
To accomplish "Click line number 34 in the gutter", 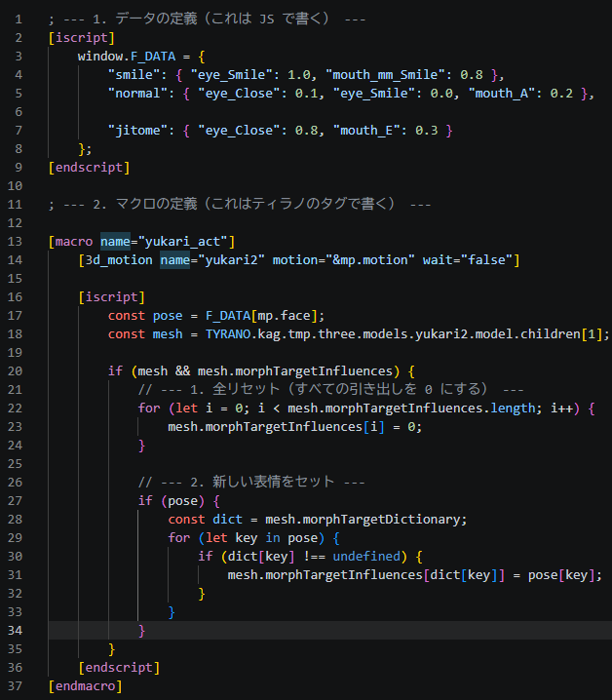I will (x=15, y=631).
